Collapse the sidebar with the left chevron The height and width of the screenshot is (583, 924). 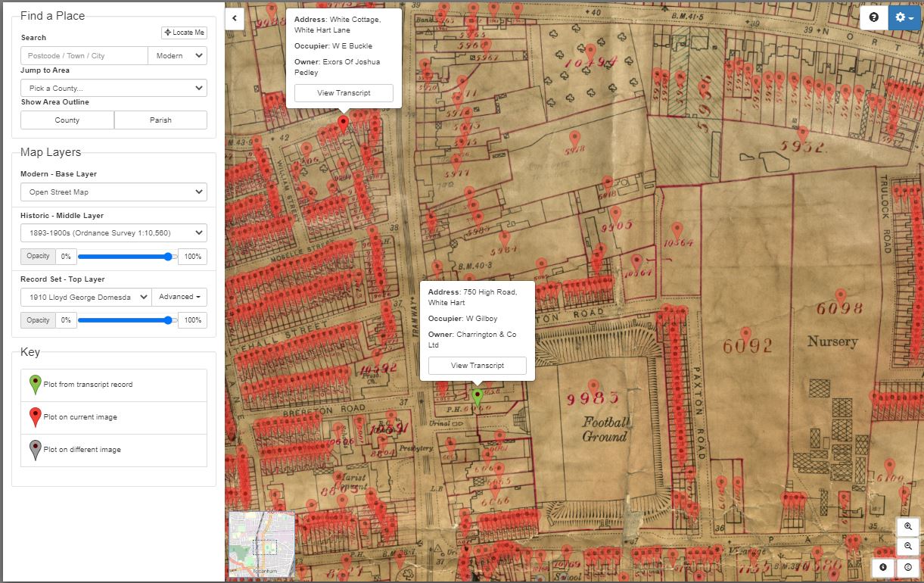tap(235, 17)
